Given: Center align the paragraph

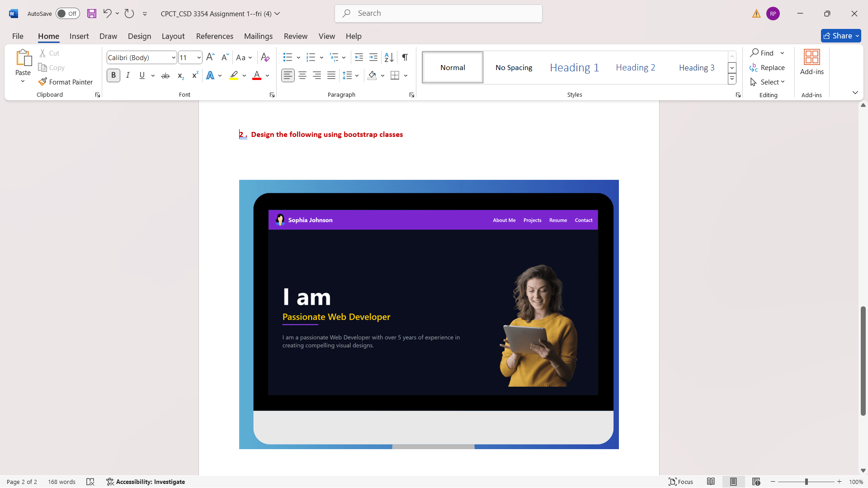Looking at the screenshot, I should 302,75.
